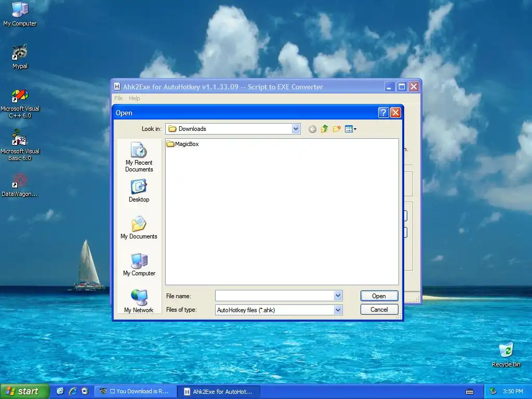
Task: Select Microsoft Visual Basic 6.0 shortcut
Action: click(x=20, y=146)
